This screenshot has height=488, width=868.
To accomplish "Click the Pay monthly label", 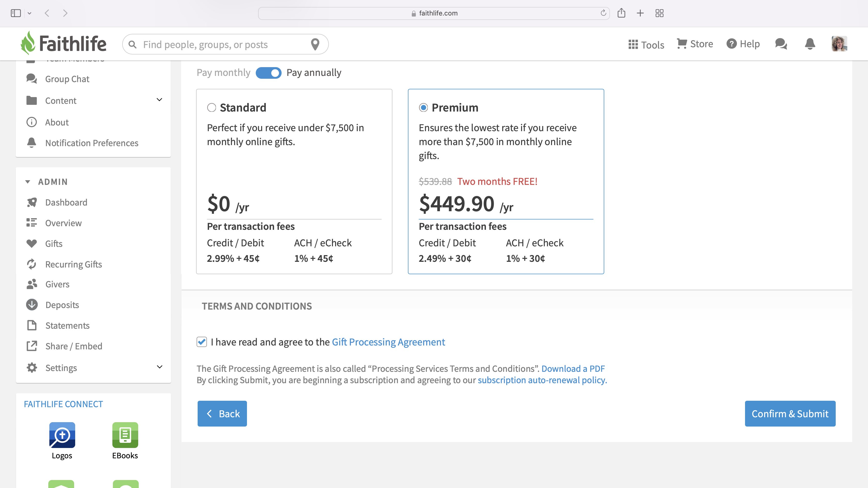I will (x=223, y=72).
